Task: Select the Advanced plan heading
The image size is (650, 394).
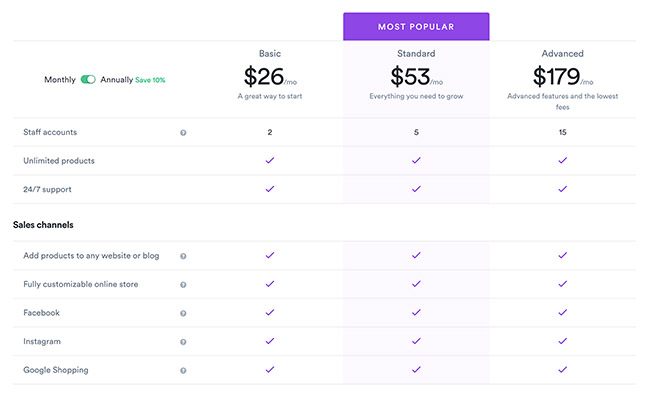Action: point(563,54)
